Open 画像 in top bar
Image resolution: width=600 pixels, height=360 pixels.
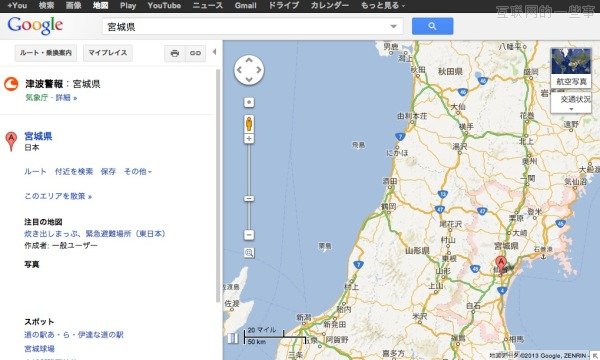(x=73, y=6)
